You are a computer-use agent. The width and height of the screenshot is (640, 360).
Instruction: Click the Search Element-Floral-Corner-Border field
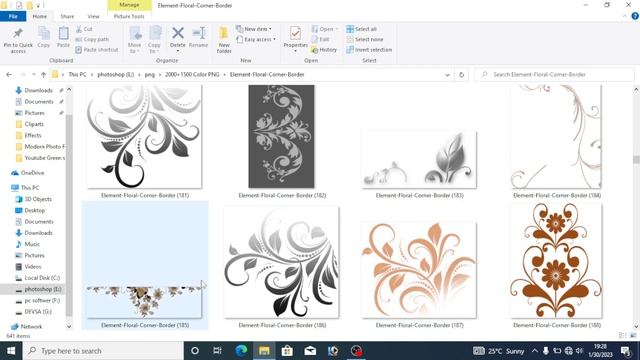click(x=554, y=75)
